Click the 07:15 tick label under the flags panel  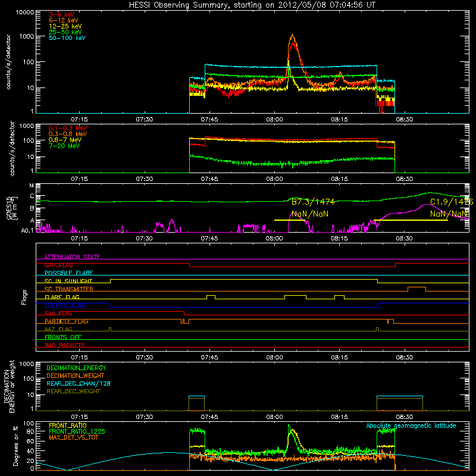click(x=79, y=358)
